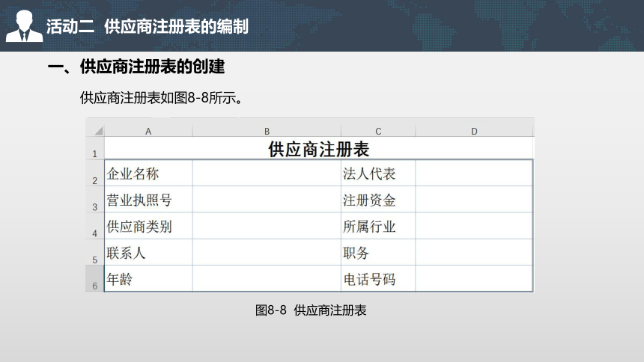Click the 联系人 cell
The height and width of the screenshot is (362, 644).
(148, 252)
